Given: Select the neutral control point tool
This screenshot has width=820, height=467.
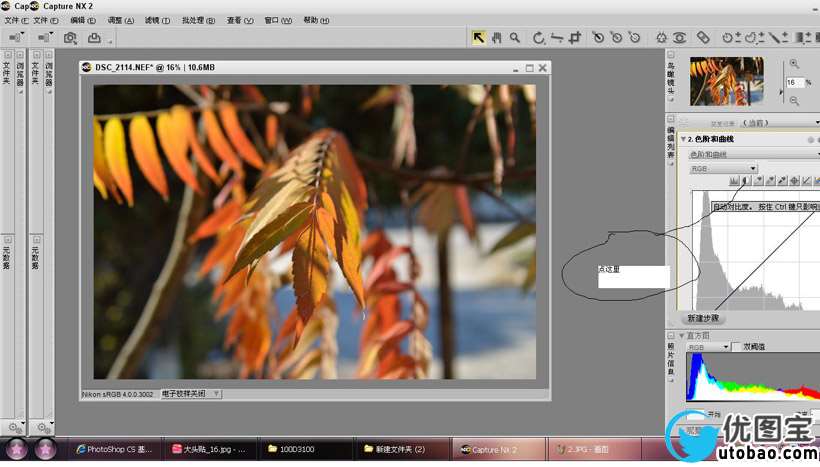Looking at the screenshot, I should coord(617,38).
